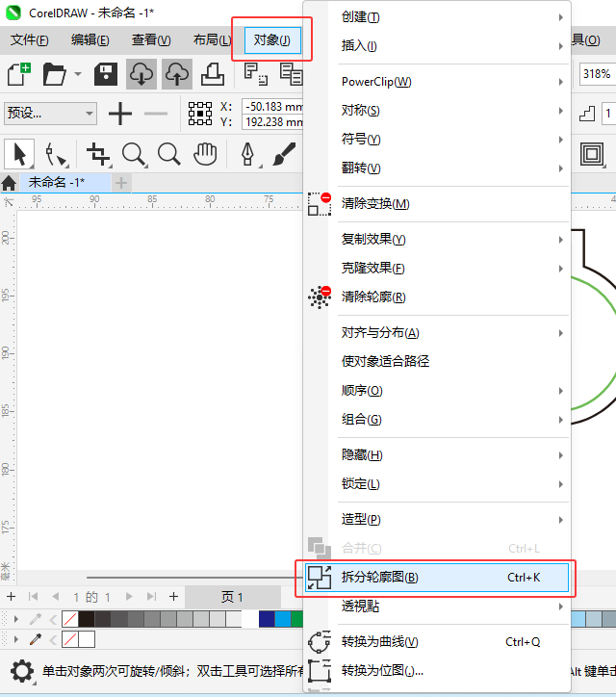Click the fill eyedropper pencil icon
Viewport: 616px width, 697px height.
point(36,618)
